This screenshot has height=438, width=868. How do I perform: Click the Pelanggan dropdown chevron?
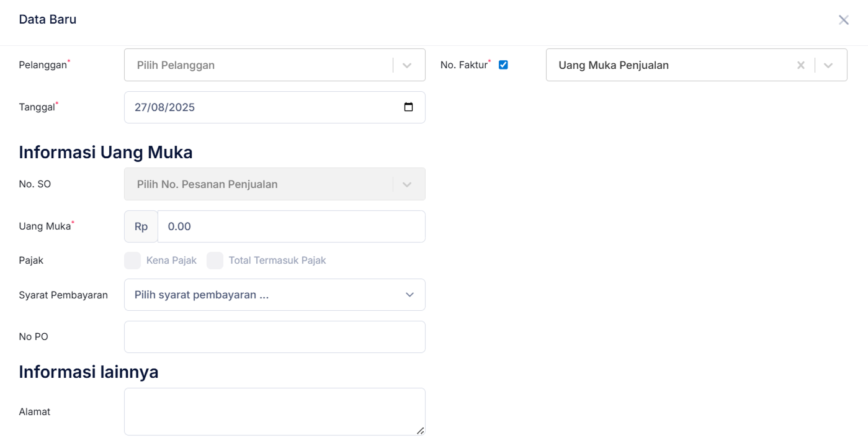pos(407,65)
